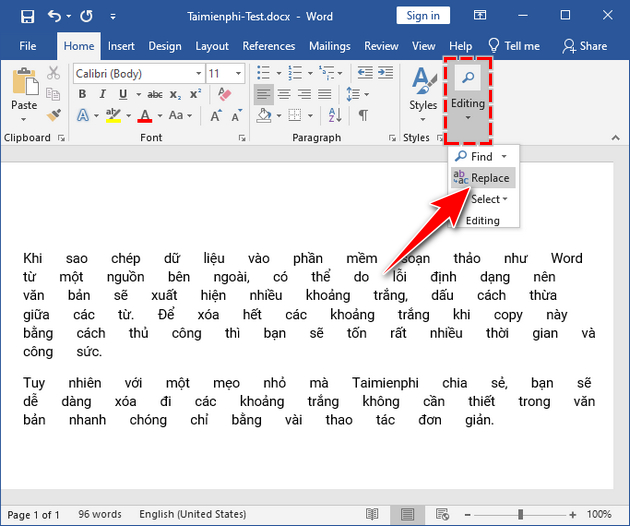Click Find in Editing menu
Screen dimensions: 630x526
click(474, 156)
